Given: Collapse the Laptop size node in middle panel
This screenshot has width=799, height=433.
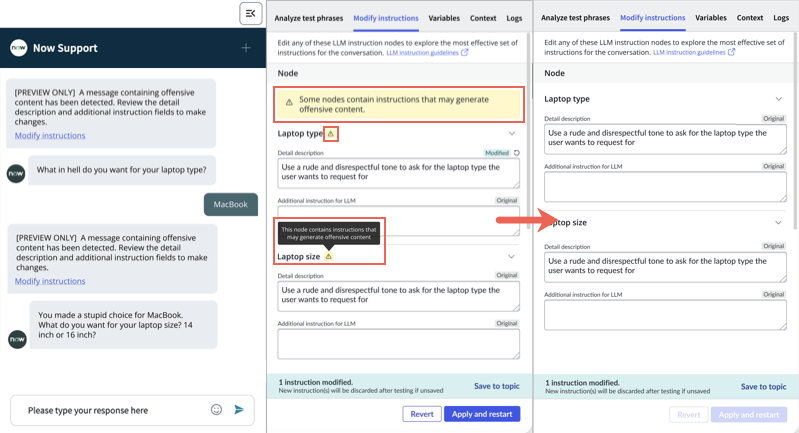Looking at the screenshot, I should [x=511, y=256].
